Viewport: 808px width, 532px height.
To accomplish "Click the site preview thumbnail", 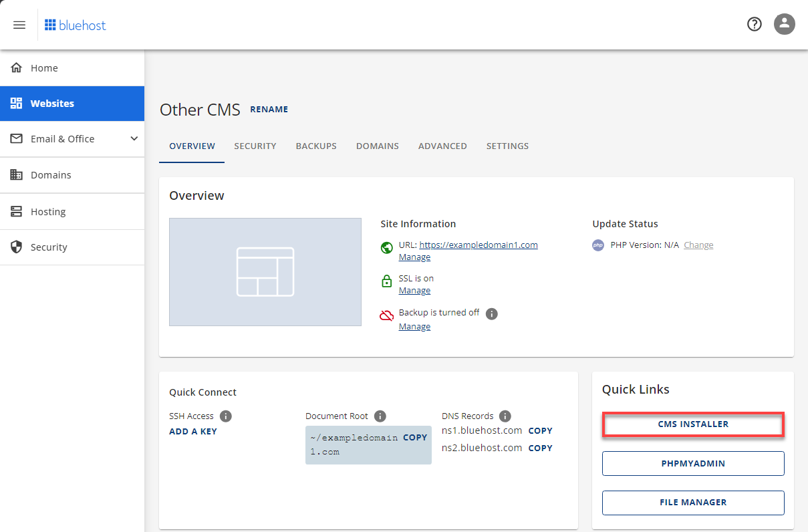I will coord(265,272).
